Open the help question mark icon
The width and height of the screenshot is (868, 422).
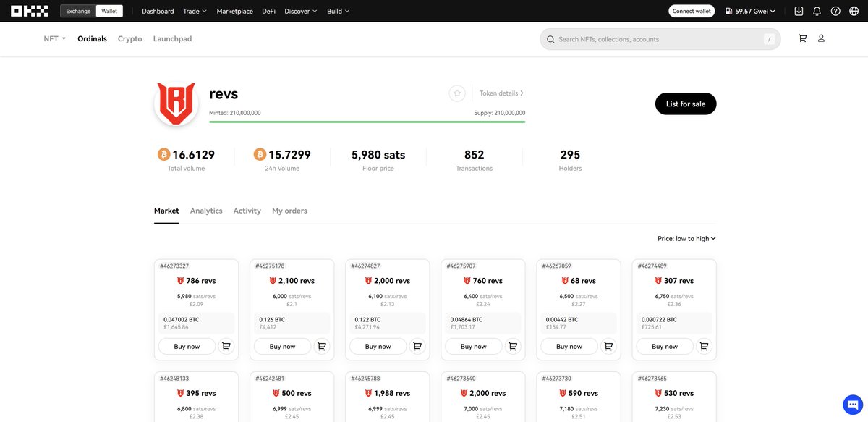pos(835,11)
